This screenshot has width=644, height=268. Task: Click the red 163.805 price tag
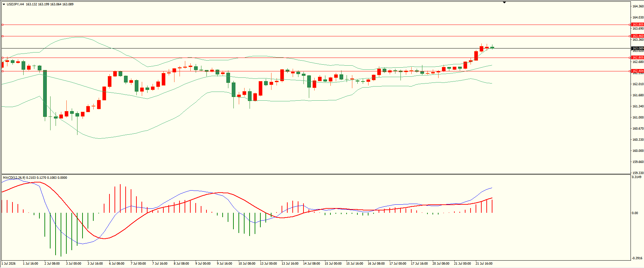[637, 25]
